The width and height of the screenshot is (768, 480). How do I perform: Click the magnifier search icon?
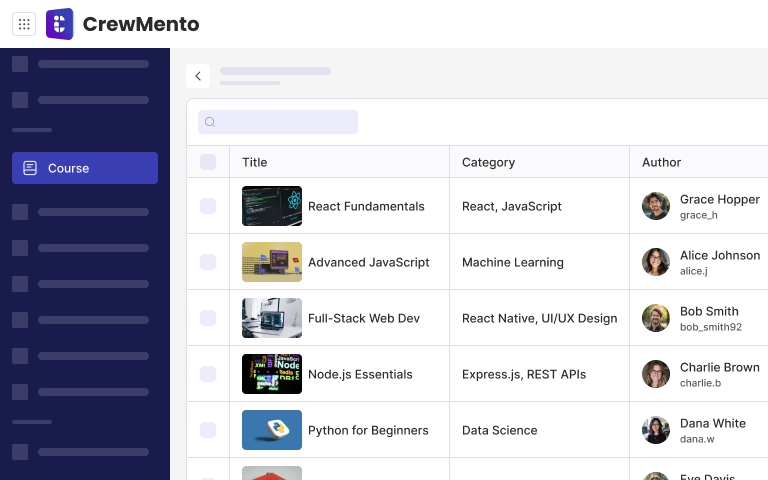210,122
